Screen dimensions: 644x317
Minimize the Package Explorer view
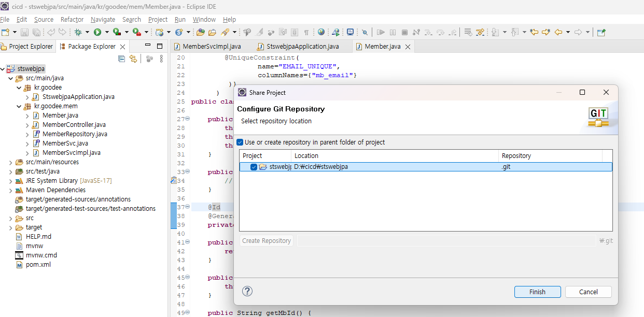tap(147, 46)
